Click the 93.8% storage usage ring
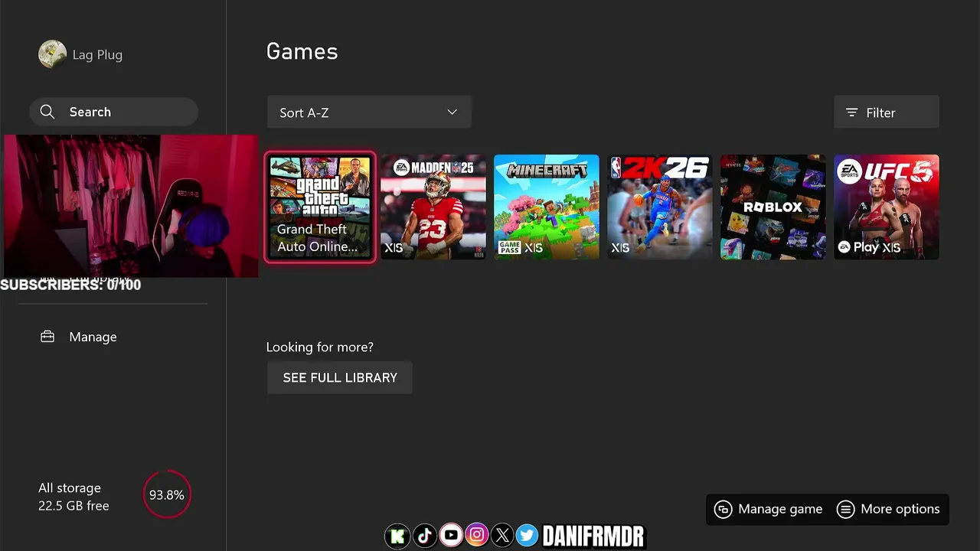Image resolution: width=980 pixels, height=551 pixels. tap(167, 495)
